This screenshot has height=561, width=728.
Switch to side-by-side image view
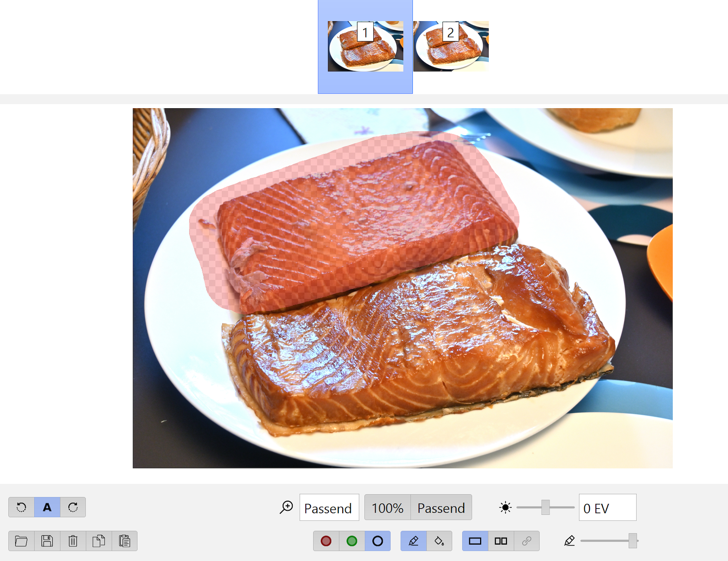(501, 541)
